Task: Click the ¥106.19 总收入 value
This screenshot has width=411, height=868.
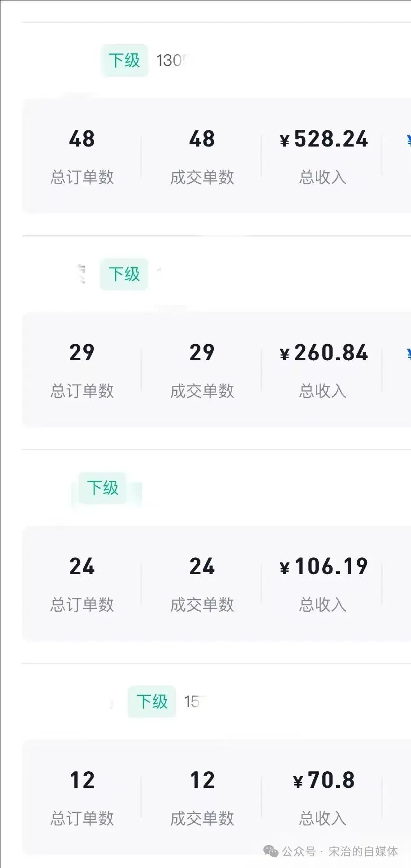Action: point(324,566)
